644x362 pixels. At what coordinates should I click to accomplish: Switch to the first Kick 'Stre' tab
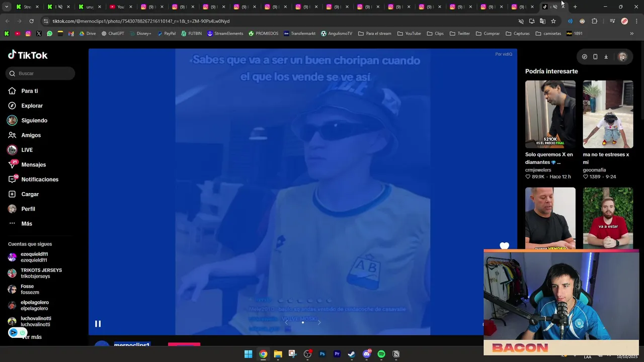(x=27, y=7)
